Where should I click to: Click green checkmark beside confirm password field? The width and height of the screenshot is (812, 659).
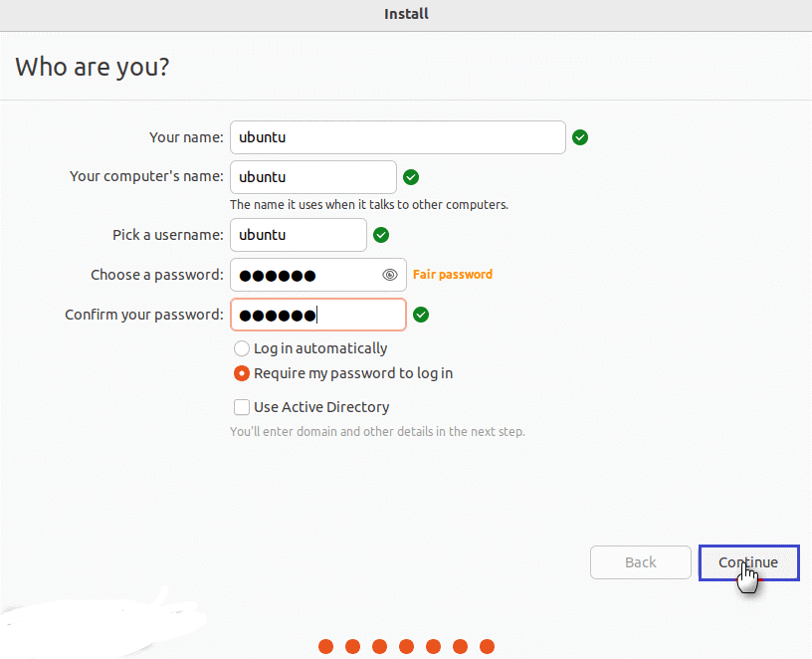pos(421,315)
